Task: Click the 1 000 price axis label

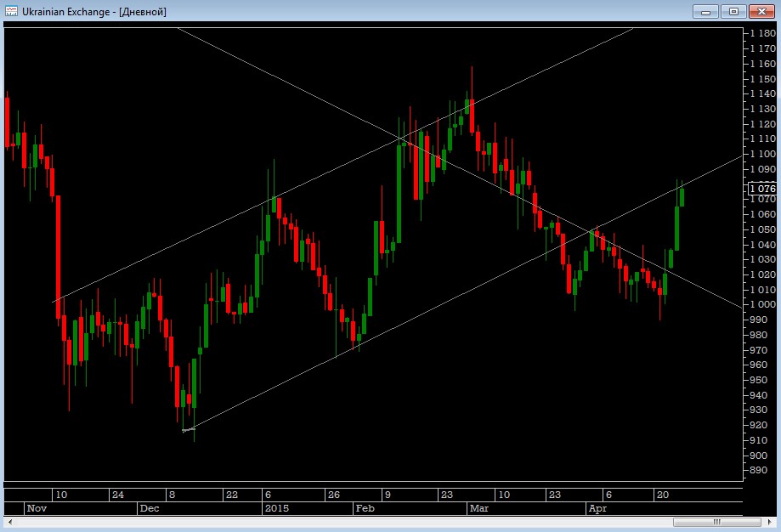Action: 762,304
